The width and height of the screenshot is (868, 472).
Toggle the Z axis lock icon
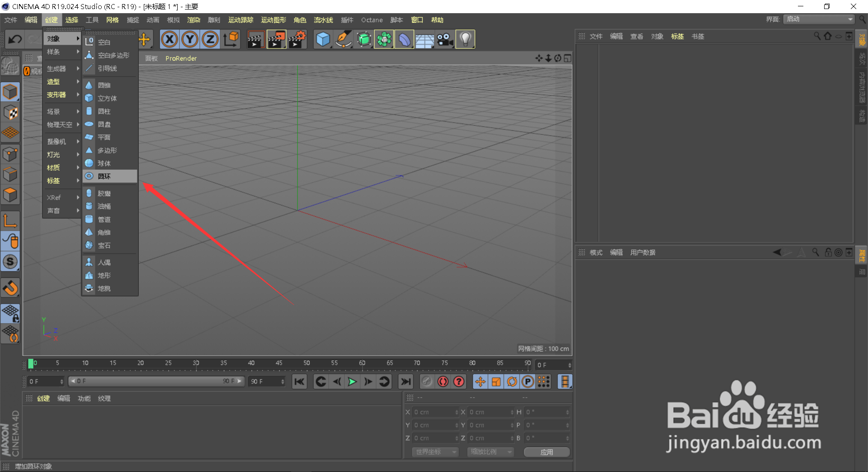click(210, 39)
